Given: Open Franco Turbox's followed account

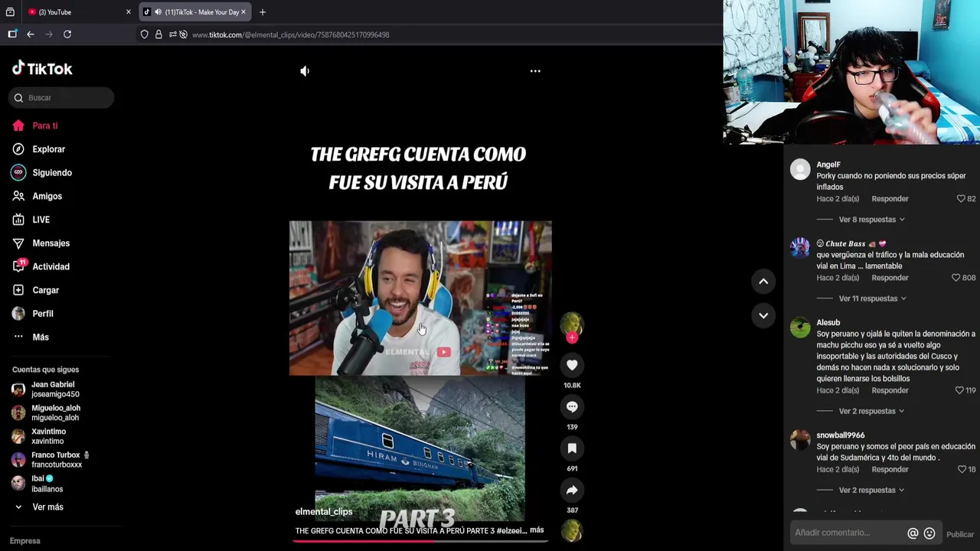Looking at the screenshot, I should 51,460.
